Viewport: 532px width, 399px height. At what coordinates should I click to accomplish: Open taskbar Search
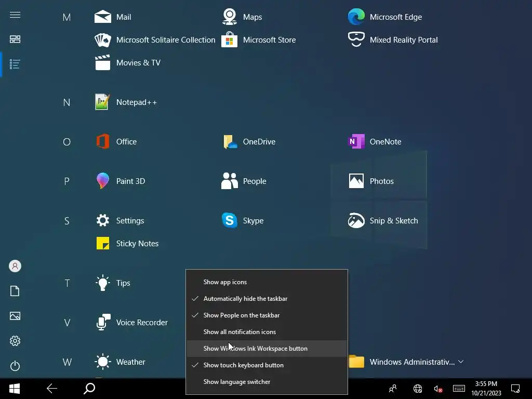89,389
